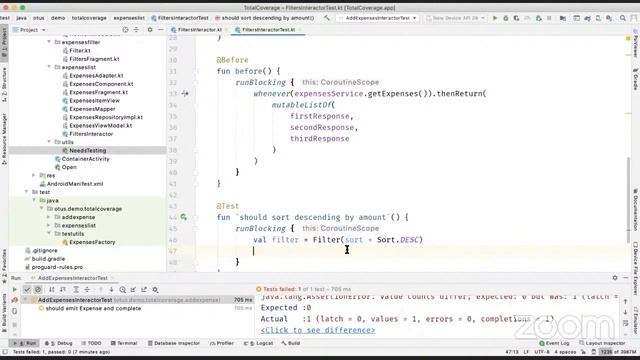Open the SDK Manager icon in top toolbar
Screen dimensions: 640x360
609,18
